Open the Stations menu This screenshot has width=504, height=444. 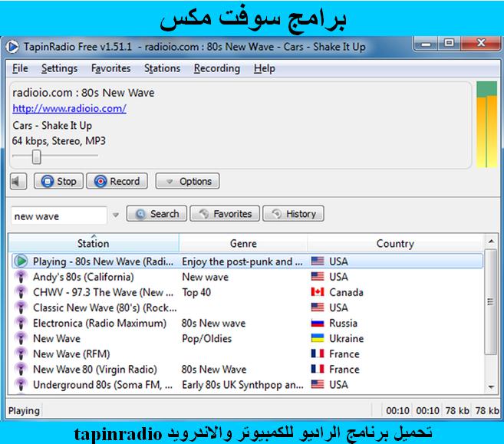coord(162,68)
